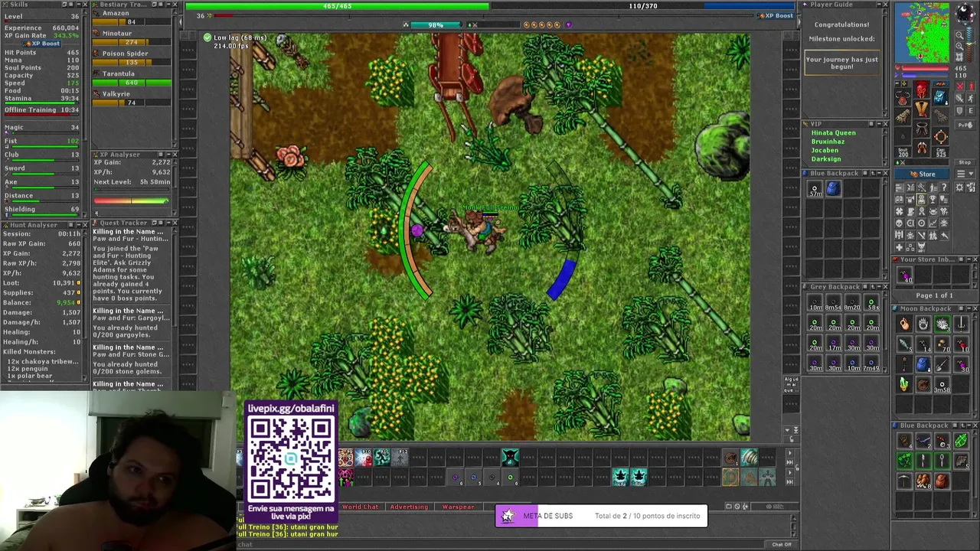Click the XP Boost button on top bar
This screenshot has height=551, width=980.
tap(776, 16)
